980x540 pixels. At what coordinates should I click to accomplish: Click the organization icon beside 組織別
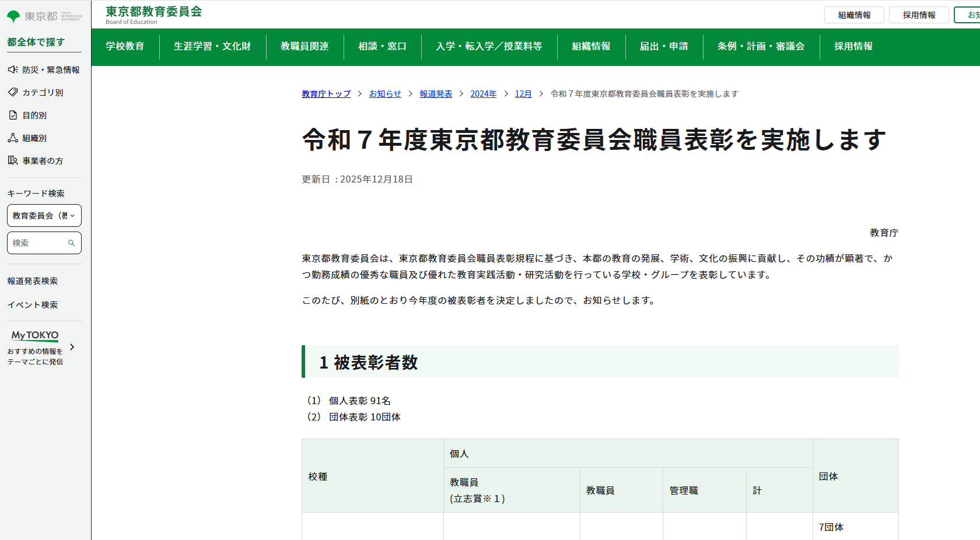pos(13,138)
